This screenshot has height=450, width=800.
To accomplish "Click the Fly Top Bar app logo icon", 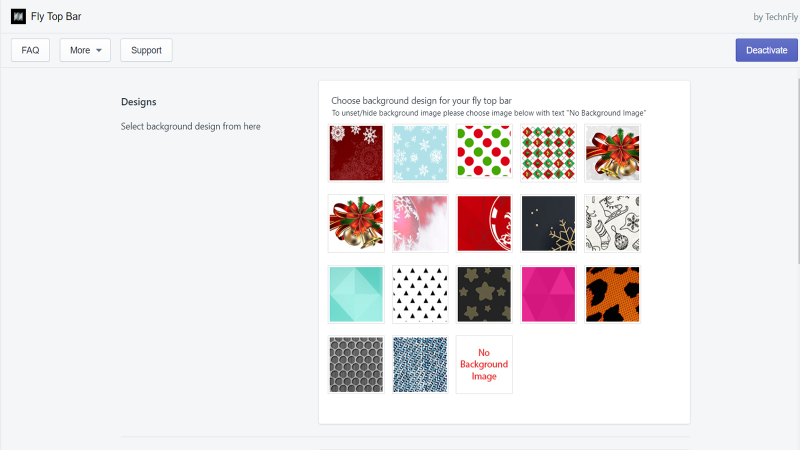I will tap(18, 16).
